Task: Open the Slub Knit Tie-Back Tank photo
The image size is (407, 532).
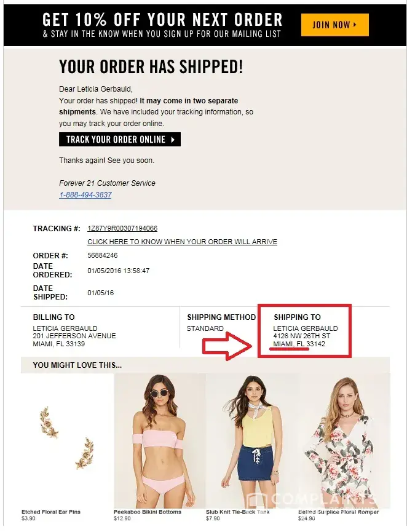Action: point(251,440)
